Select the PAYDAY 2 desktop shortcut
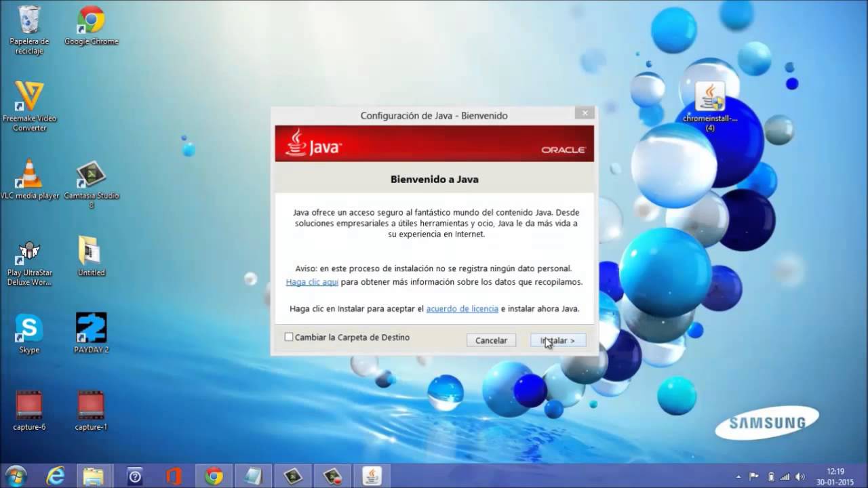The width and height of the screenshot is (868, 488). (91, 333)
